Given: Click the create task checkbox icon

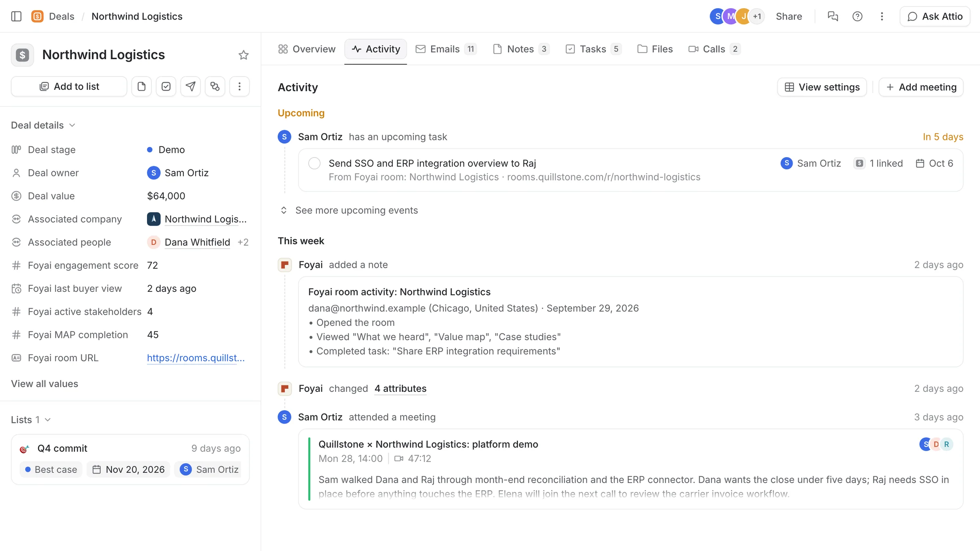Looking at the screenshot, I should pos(166,87).
